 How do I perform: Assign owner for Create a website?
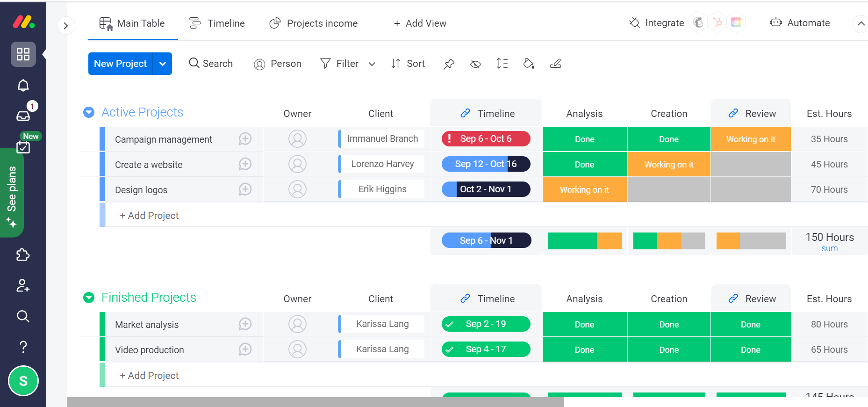pyautogui.click(x=297, y=164)
